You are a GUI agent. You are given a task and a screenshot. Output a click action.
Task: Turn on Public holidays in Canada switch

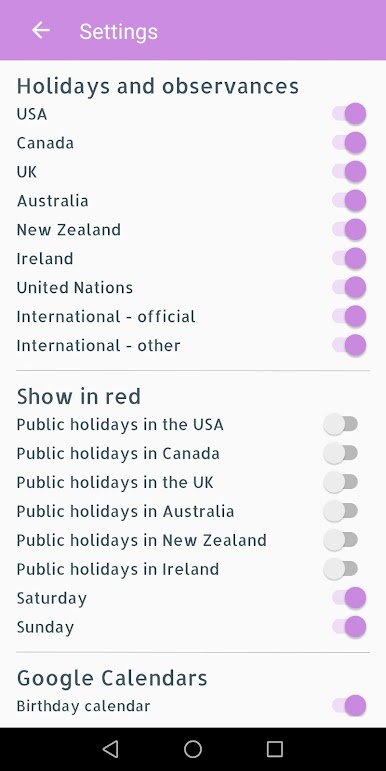(341, 453)
